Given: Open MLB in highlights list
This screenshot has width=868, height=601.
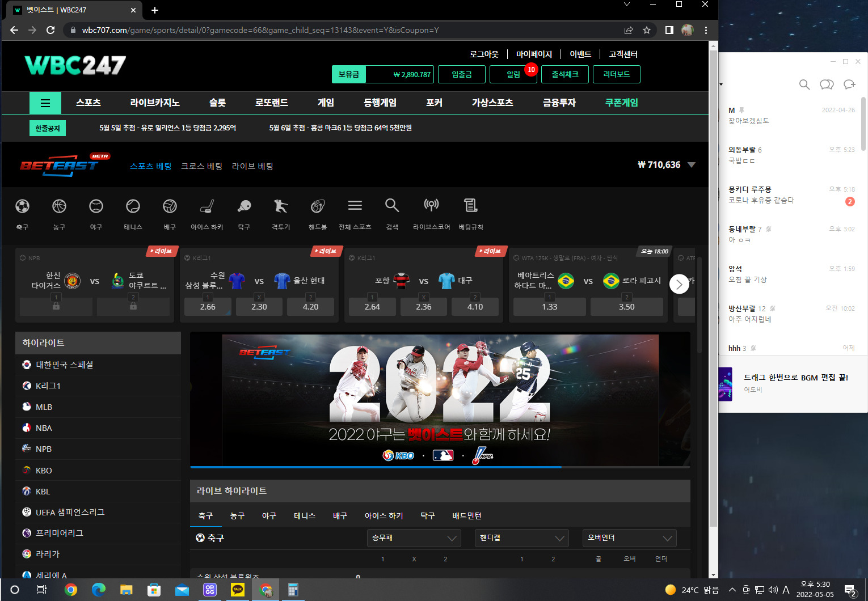Looking at the screenshot, I should [x=98, y=407].
